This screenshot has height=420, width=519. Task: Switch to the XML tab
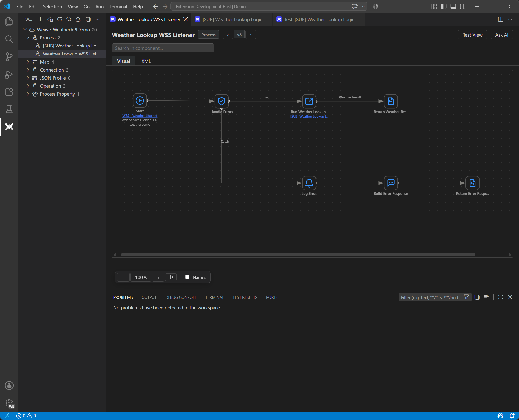(x=146, y=61)
